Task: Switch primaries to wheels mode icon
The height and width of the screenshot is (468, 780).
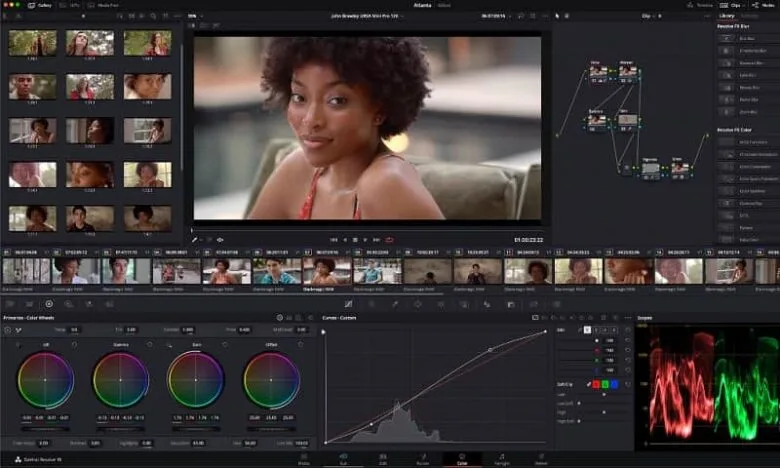Action: (280, 317)
